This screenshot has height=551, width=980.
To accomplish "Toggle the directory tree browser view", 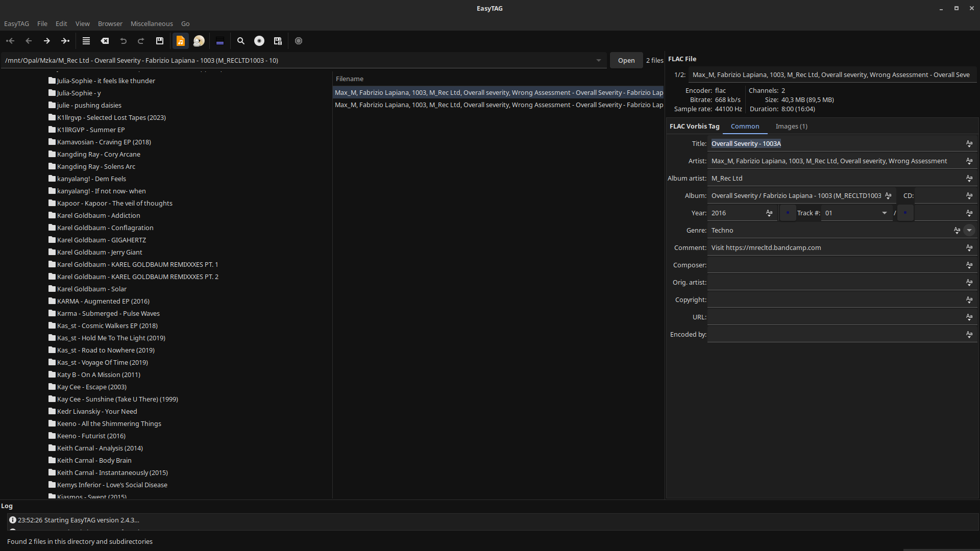I will coord(181,41).
